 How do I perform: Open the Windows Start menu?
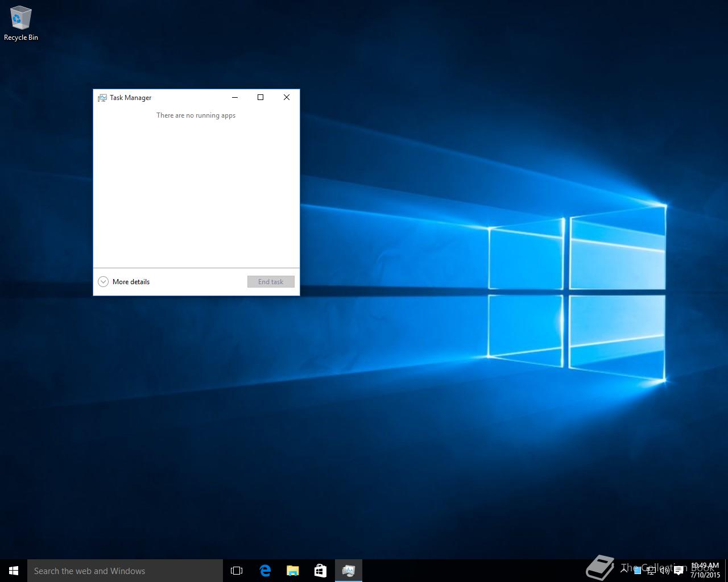[14, 571]
